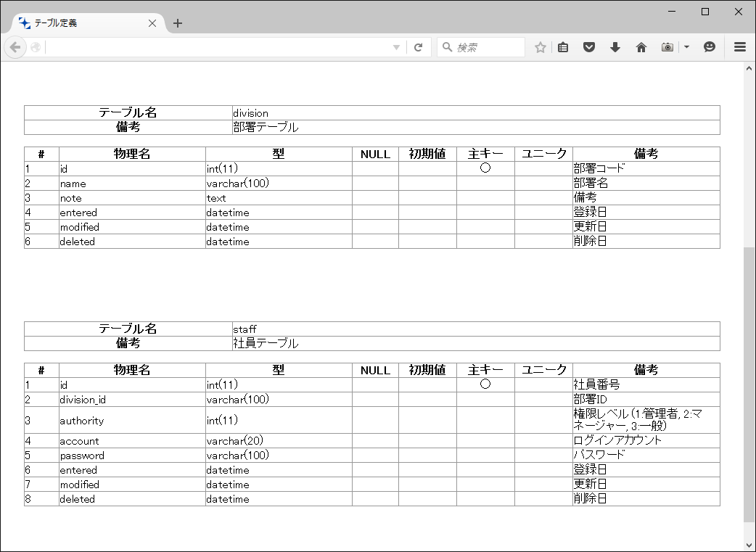Viewport: 756px width, 552px height.
Task: Click the '権限レベル' remark text
Action: tap(601, 413)
